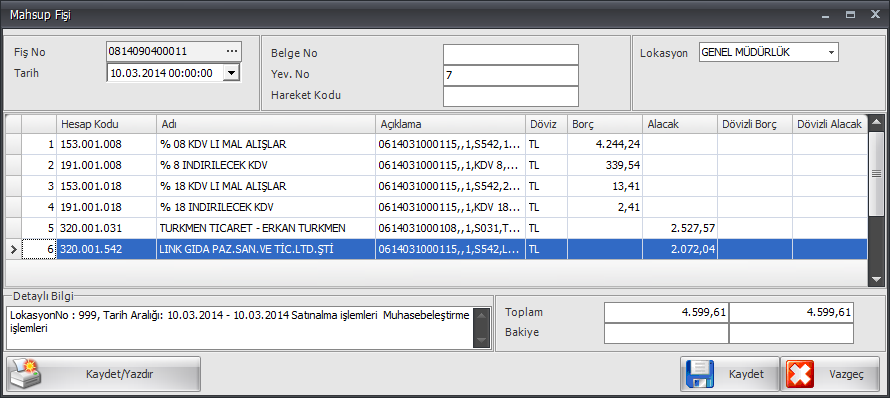Click the Borç value 339,54
Image resolution: width=890 pixels, height=398 pixels.
pos(605,165)
